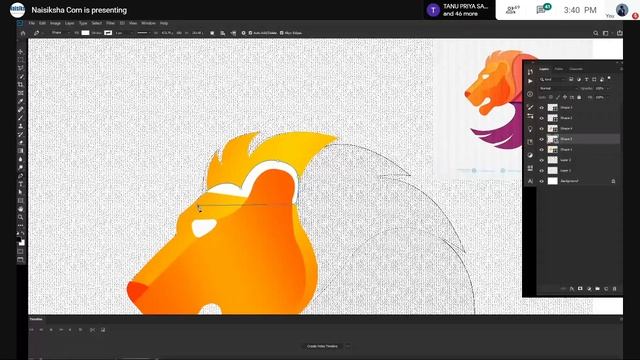Open the Kind layer filter dropdown

(x=552, y=79)
